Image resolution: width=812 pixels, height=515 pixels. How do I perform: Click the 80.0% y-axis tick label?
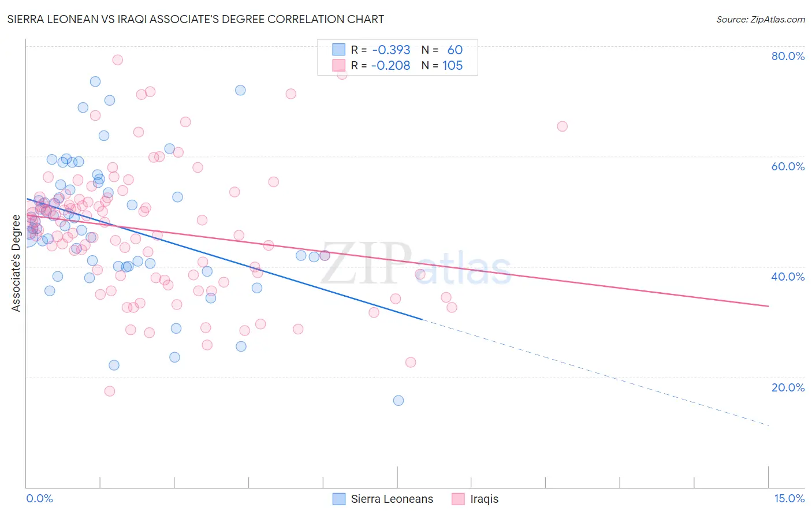[788, 56]
